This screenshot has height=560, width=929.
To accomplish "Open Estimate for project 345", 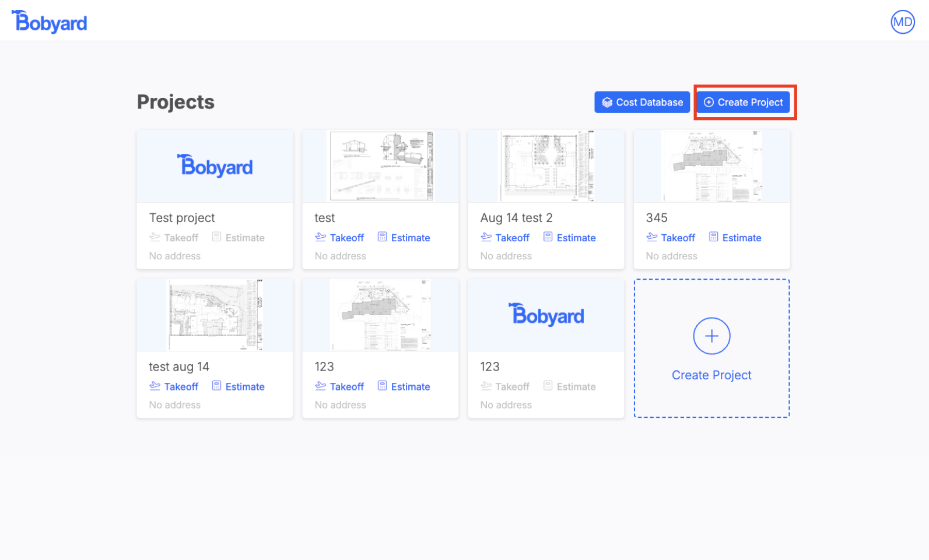I will tap(735, 238).
